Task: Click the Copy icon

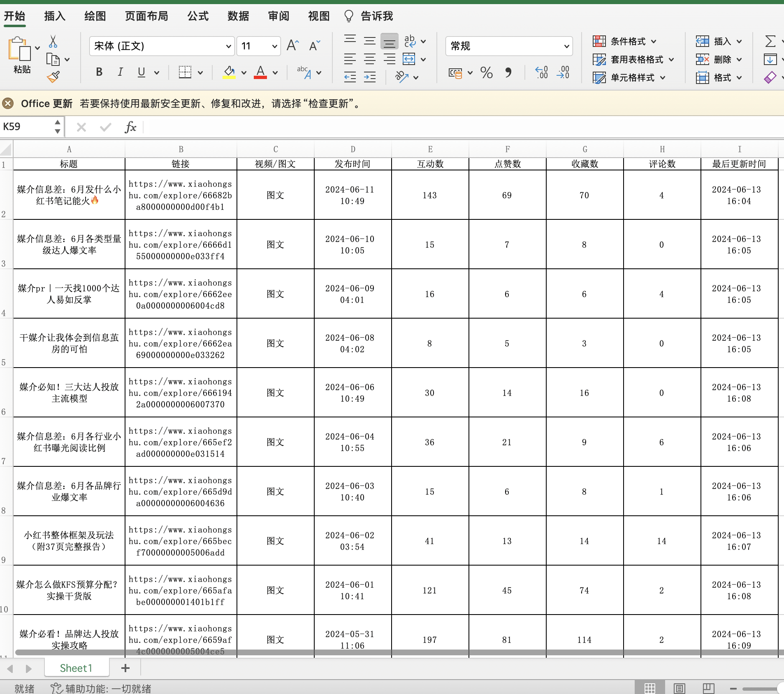Action: point(53,59)
